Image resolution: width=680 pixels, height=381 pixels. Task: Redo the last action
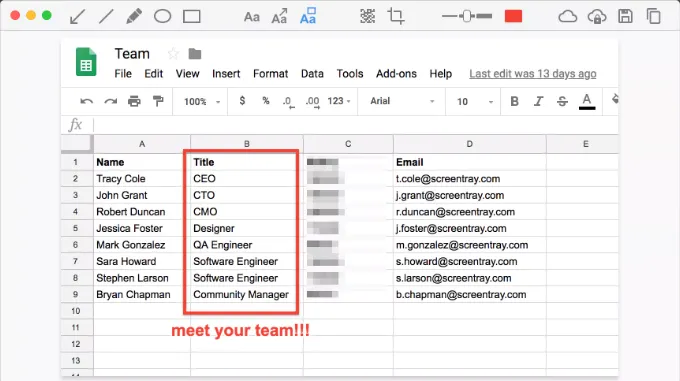click(111, 101)
